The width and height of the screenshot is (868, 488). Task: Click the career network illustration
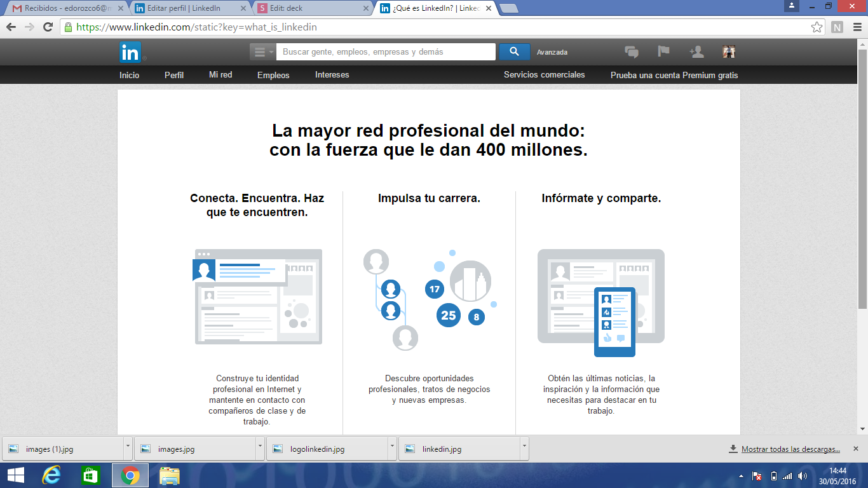tap(430, 299)
